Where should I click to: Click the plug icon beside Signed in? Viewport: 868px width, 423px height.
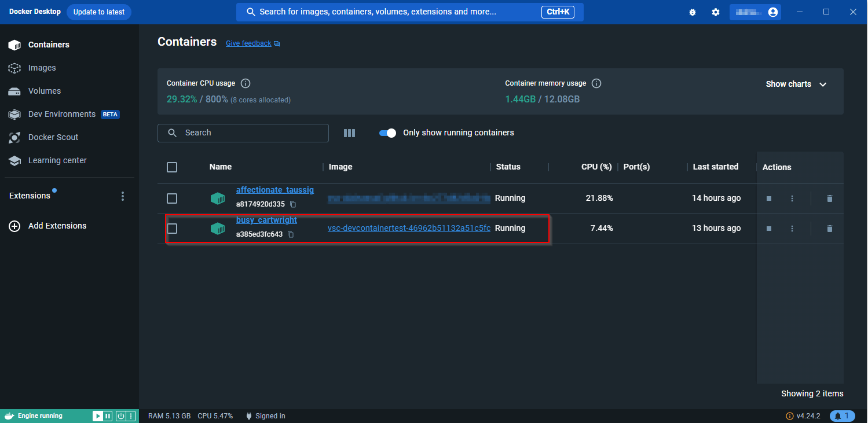(x=249, y=416)
